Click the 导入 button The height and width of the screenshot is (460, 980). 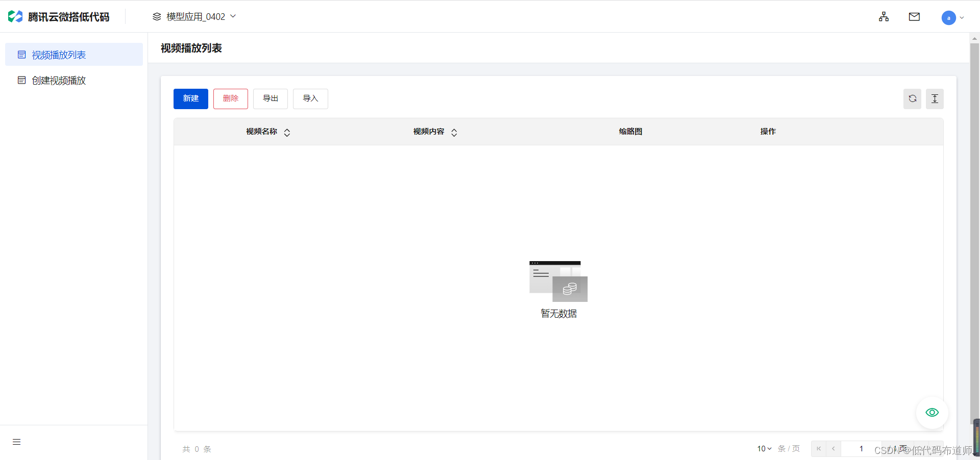click(x=310, y=99)
